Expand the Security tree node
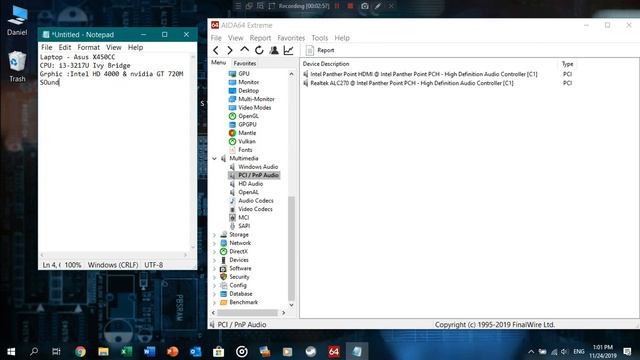 click(x=214, y=277)
